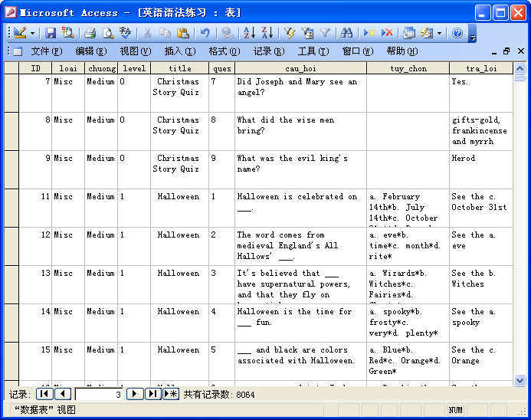Select the tuy_chon column header
Viewport: 531px width, 420px height.
click(408, 68)
